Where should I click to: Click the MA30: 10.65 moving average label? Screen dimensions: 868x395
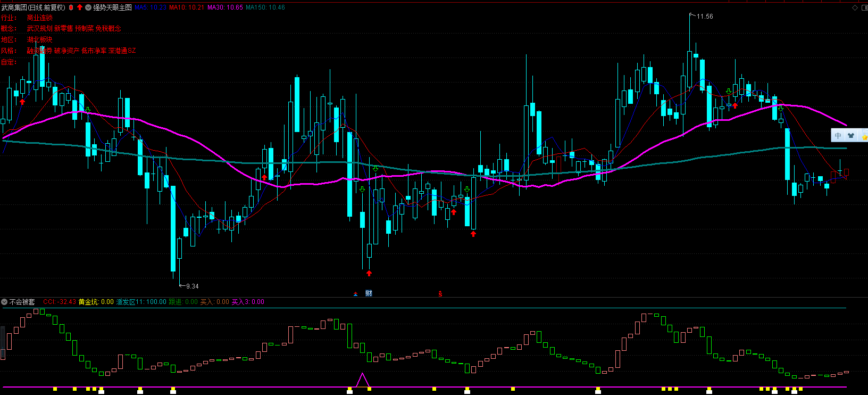[225, 7]
